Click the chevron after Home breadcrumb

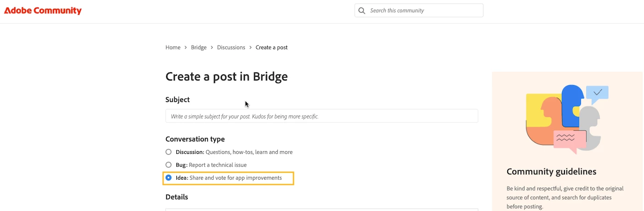tap(186, 47)
